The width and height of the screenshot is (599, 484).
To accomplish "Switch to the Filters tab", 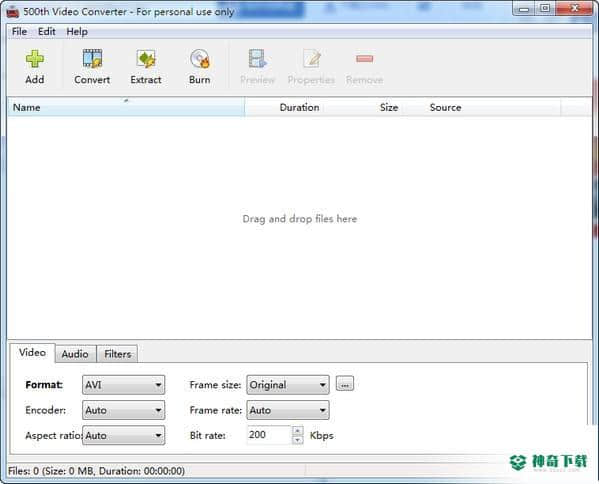I will click(x=117, y=354).
